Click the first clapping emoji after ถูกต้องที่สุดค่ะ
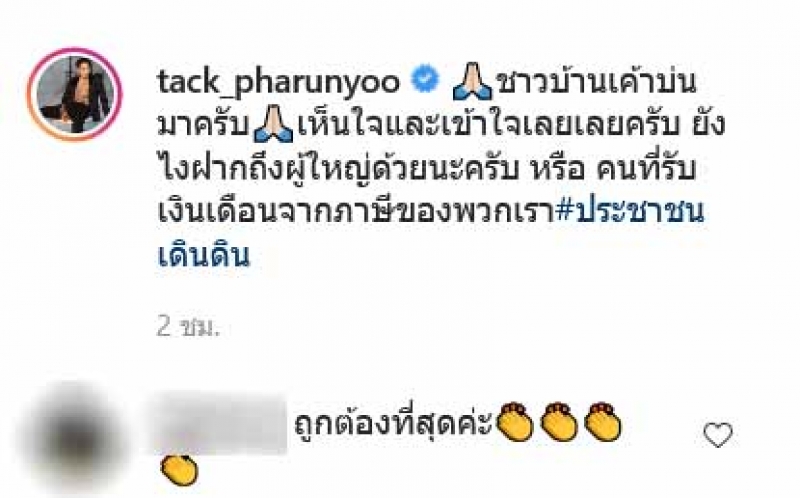 click(514, 422)
